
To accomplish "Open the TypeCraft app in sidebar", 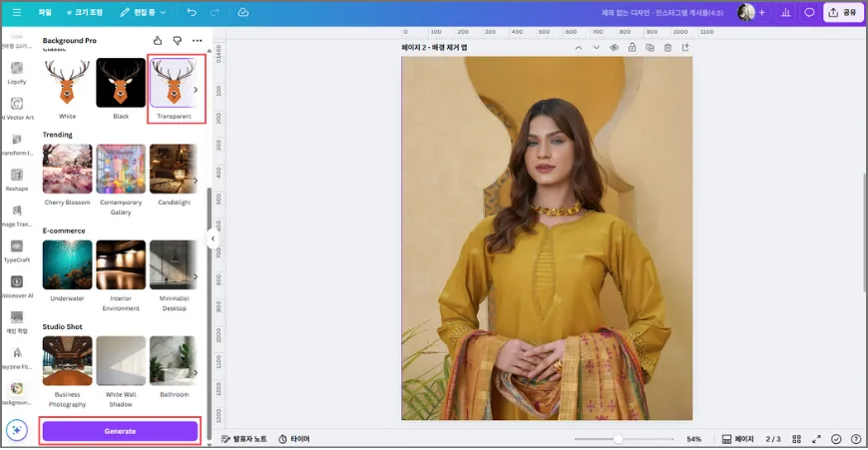I will [x=17, y=250].
